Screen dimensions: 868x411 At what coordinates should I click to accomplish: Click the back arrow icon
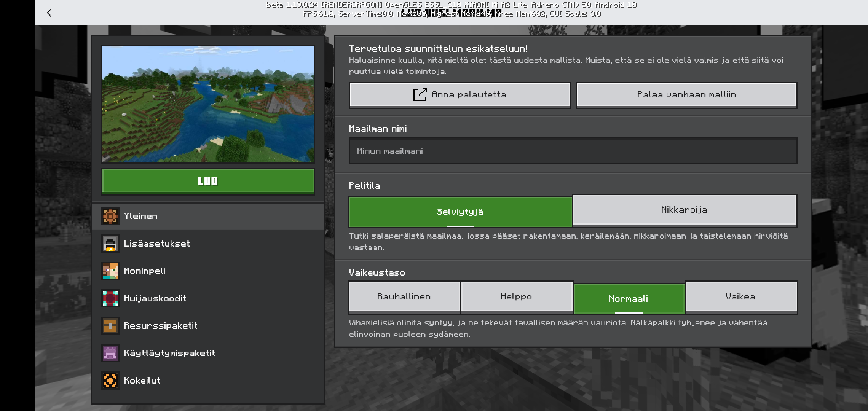click(x=49, y=13)
